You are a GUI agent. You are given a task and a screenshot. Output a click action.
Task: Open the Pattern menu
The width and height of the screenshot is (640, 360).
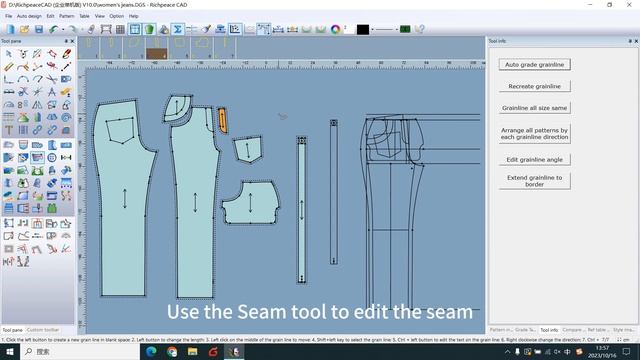click(67, 16)
